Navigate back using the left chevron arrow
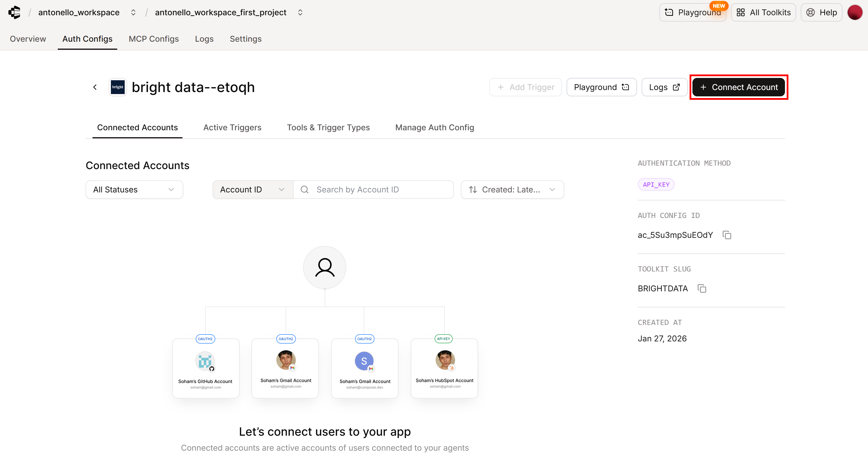 point(95,87)
